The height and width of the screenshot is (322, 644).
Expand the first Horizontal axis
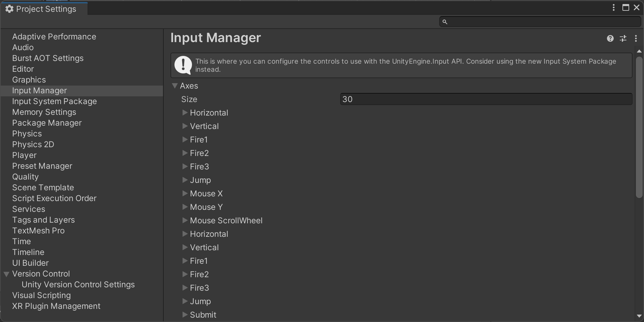tap(185, 112)
